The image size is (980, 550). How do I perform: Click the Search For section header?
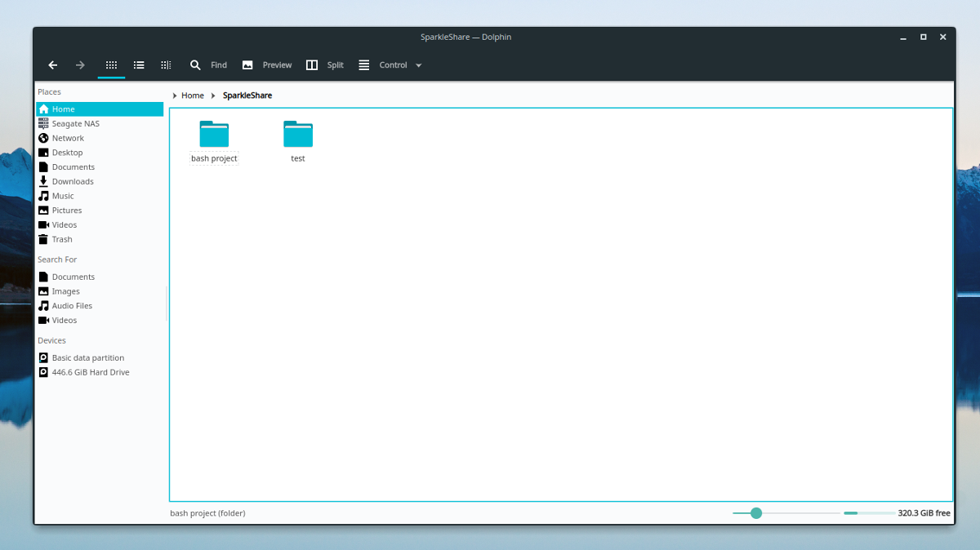[57, 259]
